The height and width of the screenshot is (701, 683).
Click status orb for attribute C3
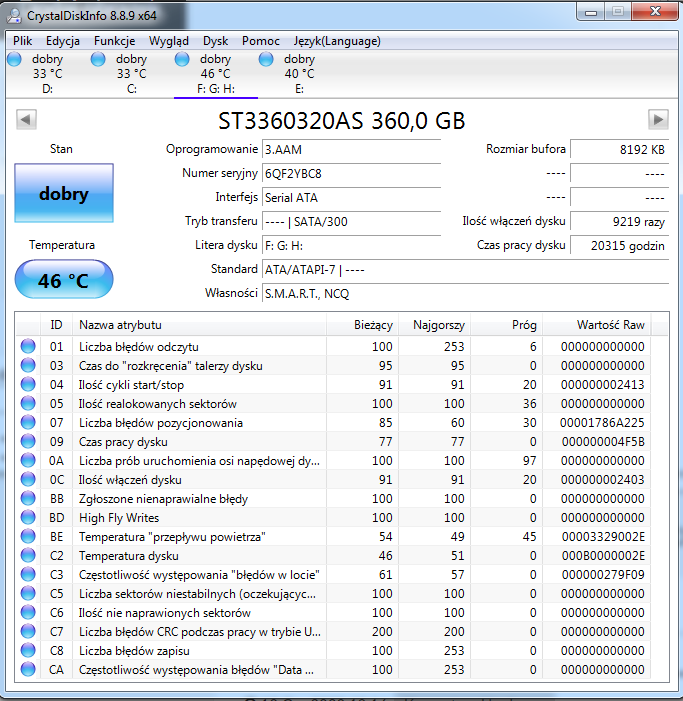[x=28, y=574]
